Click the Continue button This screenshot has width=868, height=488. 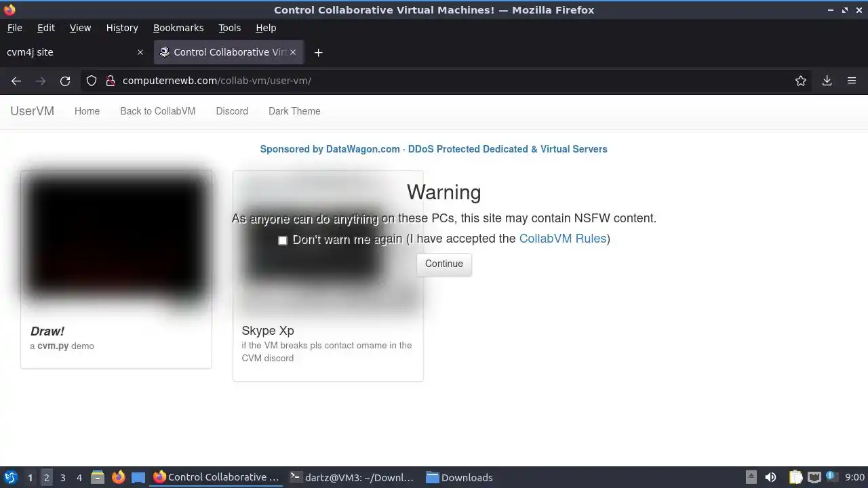(x=444, y=264)
